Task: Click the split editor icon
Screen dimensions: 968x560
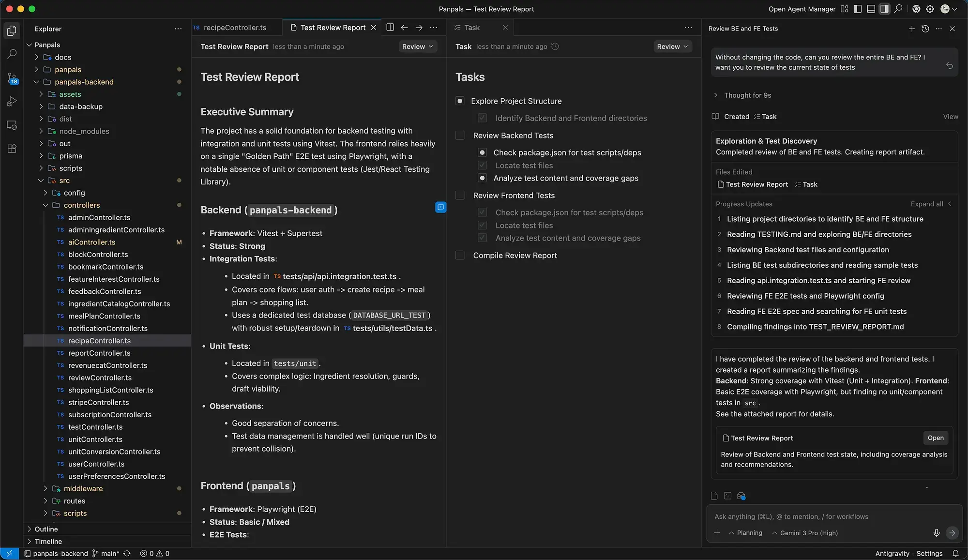Action: (x=390, y=28)
